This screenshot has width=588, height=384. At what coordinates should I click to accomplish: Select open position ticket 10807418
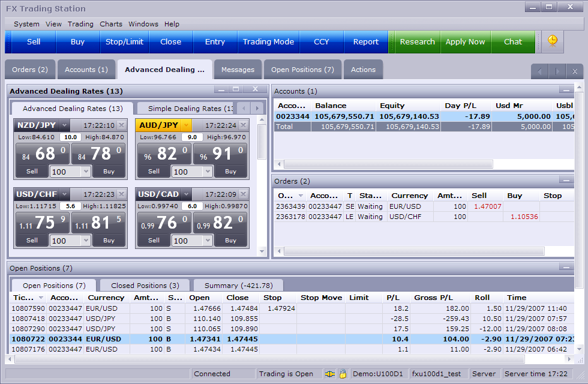pos(293,319)
